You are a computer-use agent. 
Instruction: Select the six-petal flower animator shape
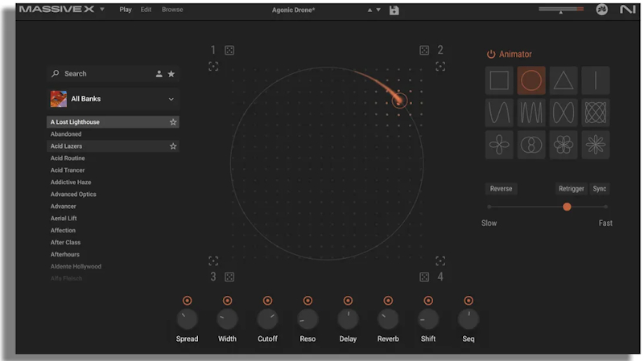563,145
